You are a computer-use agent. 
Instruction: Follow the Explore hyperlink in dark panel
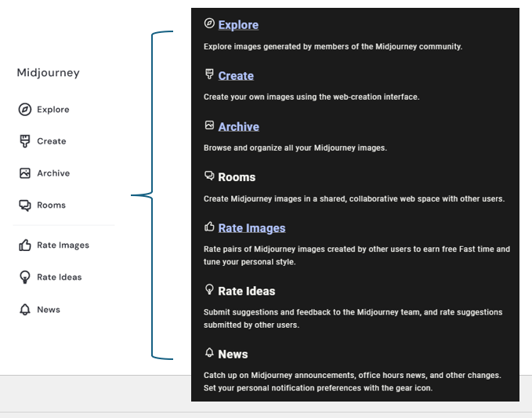(x=238, y=25)
